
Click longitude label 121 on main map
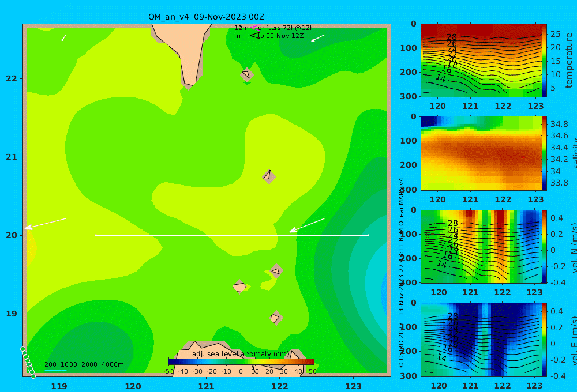(207, 386)
